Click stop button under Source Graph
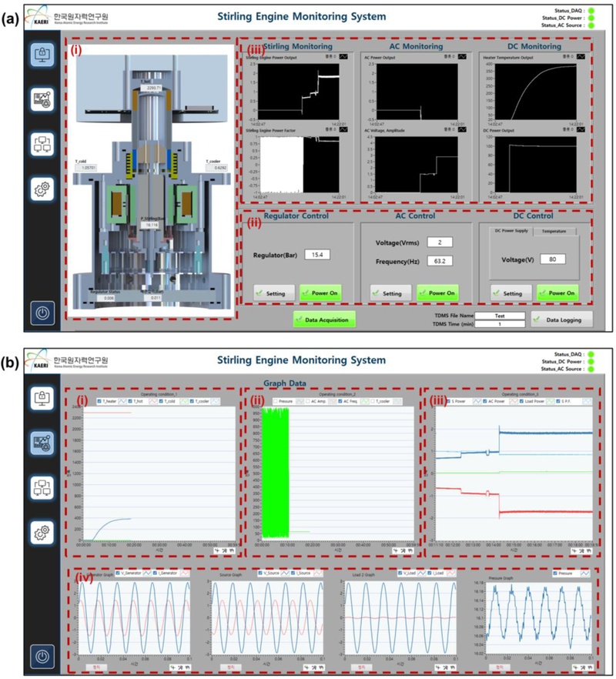This screenshot has width=616, height=679. click(231, 667)
